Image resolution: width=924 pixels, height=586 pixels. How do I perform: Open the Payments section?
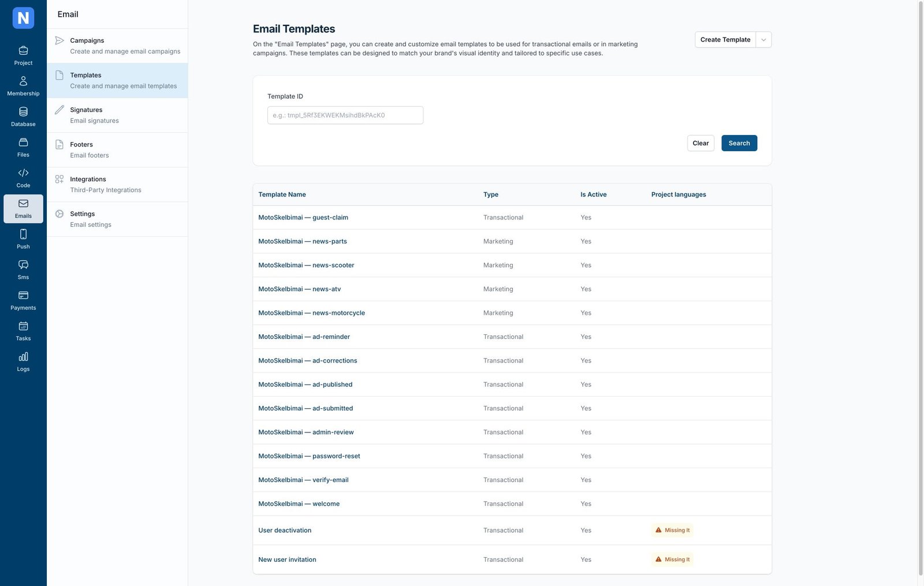click(x=23, y=300)
